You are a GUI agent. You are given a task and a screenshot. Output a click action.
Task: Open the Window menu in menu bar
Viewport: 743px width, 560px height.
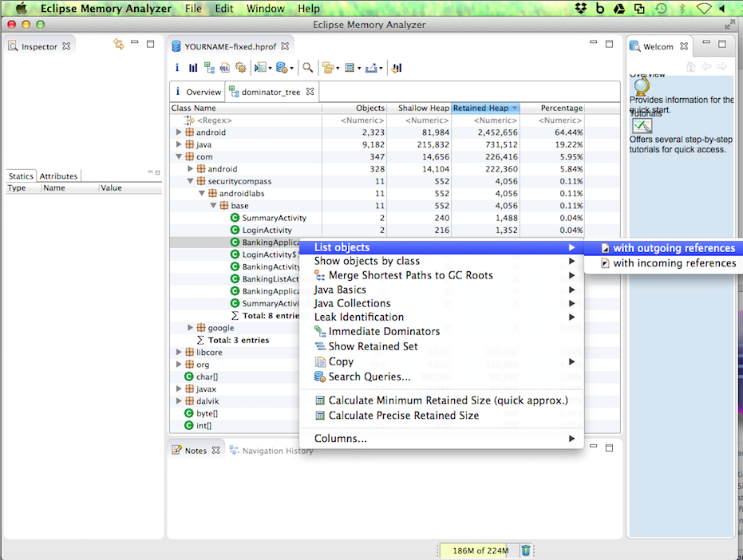coord(265,9)
